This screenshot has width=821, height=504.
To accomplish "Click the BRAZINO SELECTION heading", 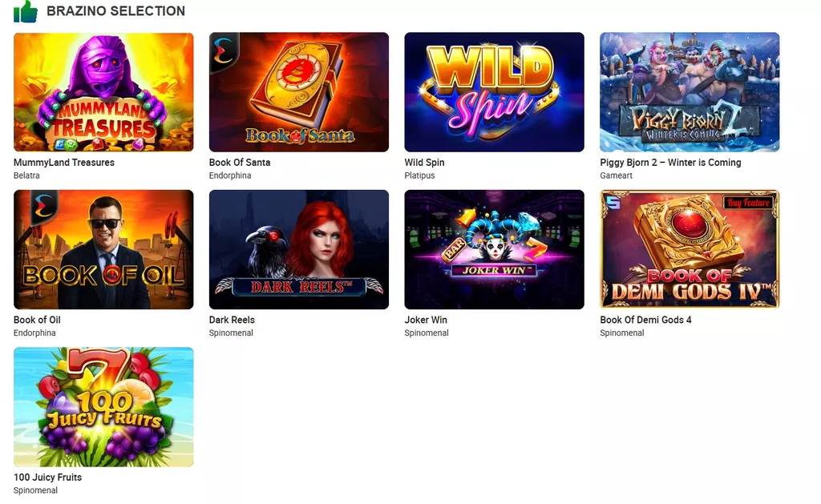I will 115,11.
